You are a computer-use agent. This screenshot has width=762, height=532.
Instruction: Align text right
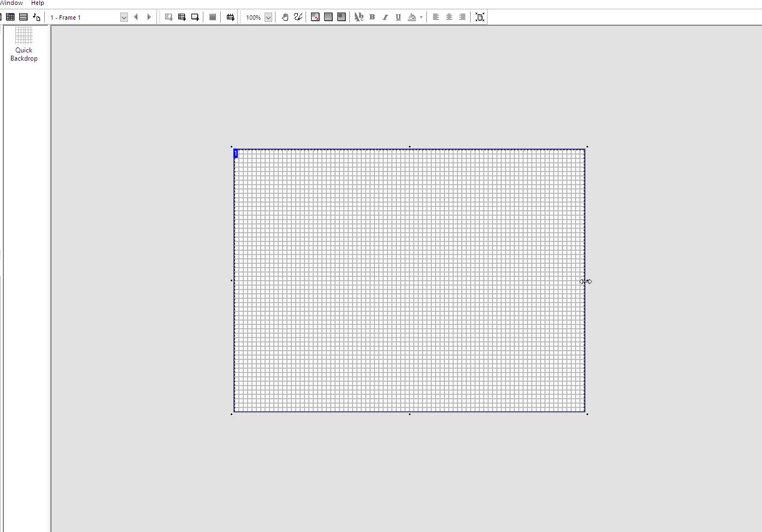(x=462, y=17)
